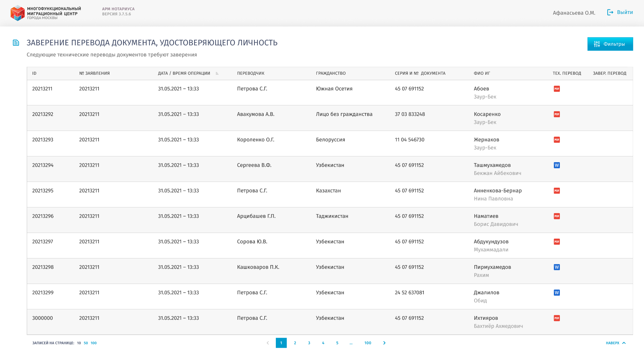644x362 pixels.
Task: Sort by date/time operation column icon
Action: tap(217, 73)
